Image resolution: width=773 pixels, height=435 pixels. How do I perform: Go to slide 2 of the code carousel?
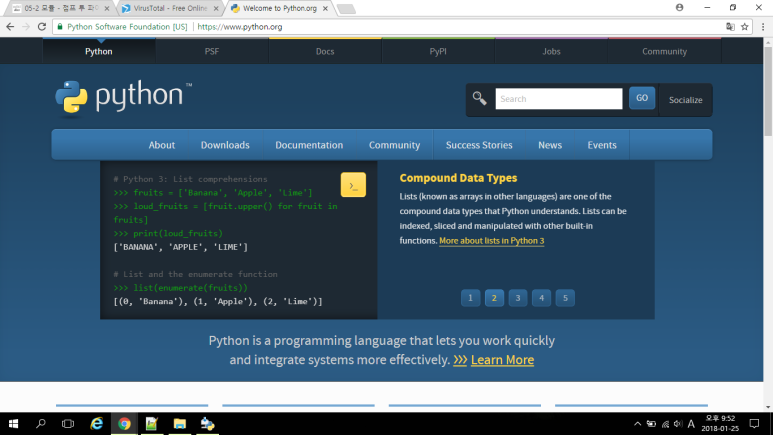click(x=494, y=298)
